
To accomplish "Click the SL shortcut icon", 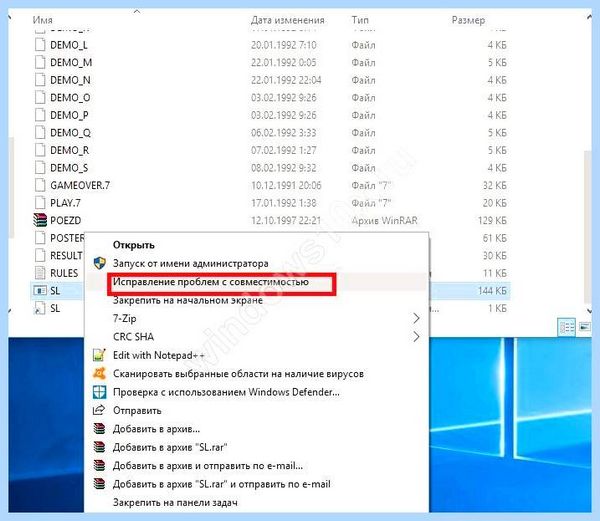I will [40, 308].
